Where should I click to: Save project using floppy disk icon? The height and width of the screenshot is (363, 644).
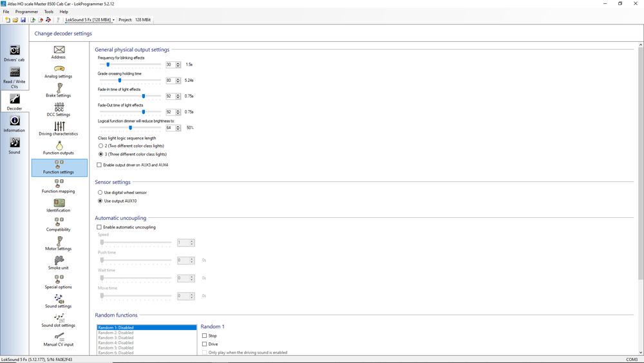(23, 20)
